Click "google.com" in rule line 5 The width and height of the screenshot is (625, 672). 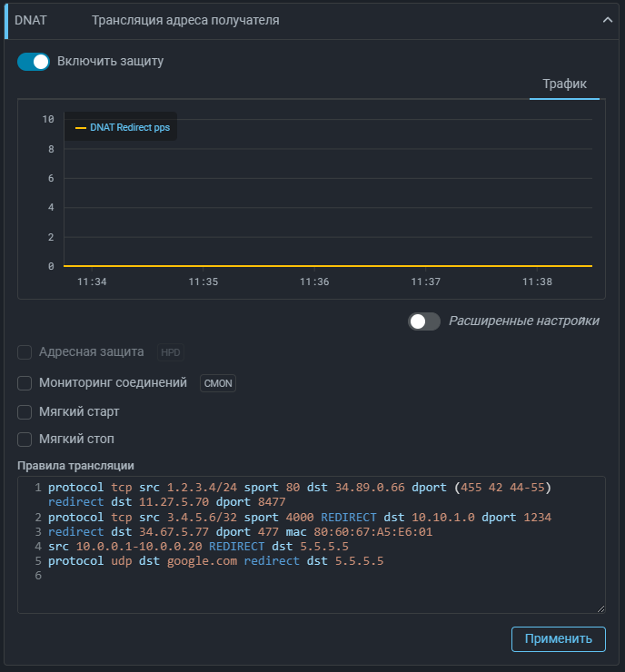pos(199,561)
